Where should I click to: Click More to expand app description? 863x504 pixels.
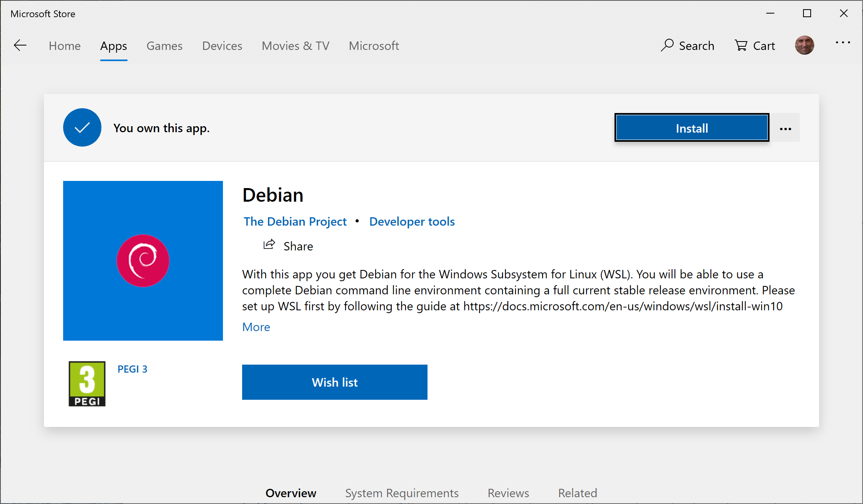[256, 326]
